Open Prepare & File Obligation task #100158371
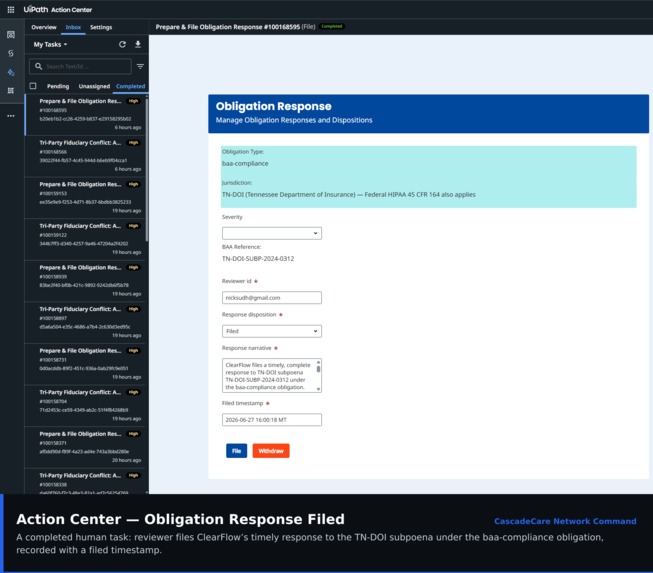Viewport: 653px width, 573px height. coord(87,448)
